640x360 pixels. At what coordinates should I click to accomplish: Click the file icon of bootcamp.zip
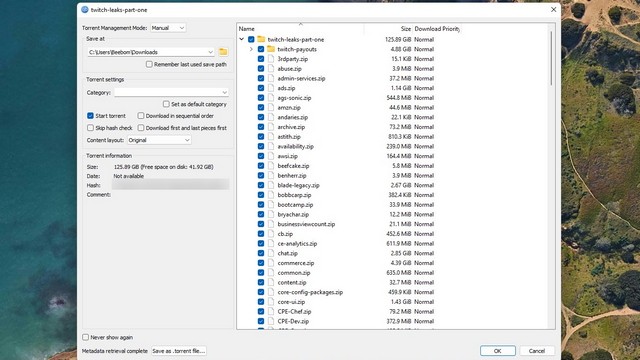click(x=271, y=204)
